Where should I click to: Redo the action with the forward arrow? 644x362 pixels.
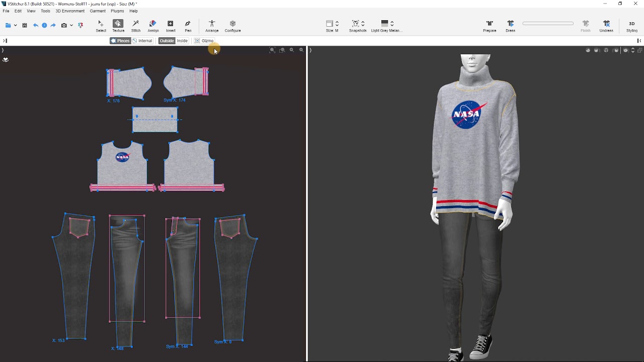53,25
